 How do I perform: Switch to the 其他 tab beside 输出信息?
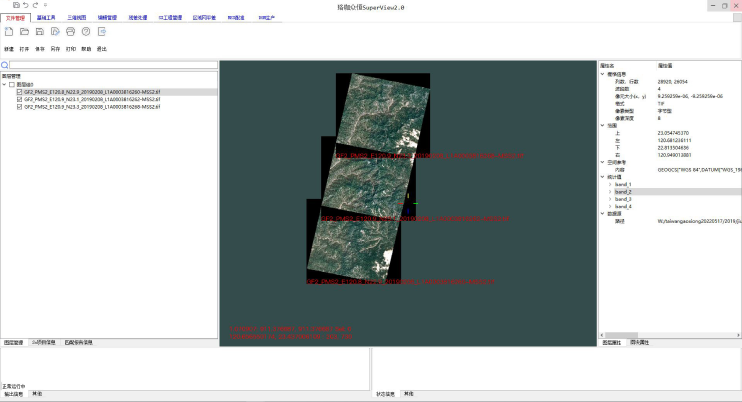coord(37,393)
